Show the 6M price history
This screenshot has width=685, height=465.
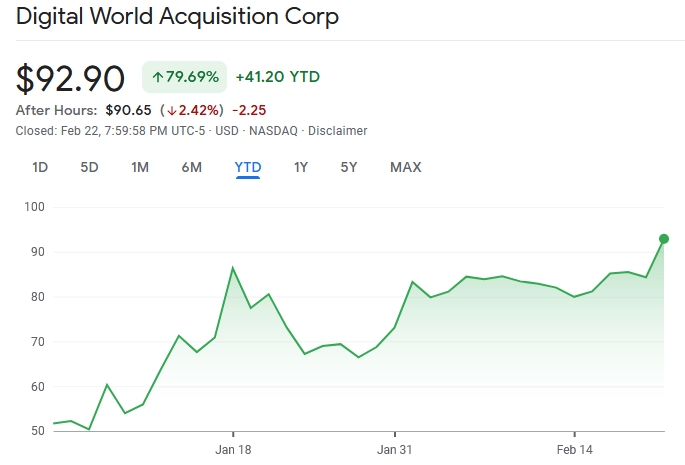click(x=192, y=167)
